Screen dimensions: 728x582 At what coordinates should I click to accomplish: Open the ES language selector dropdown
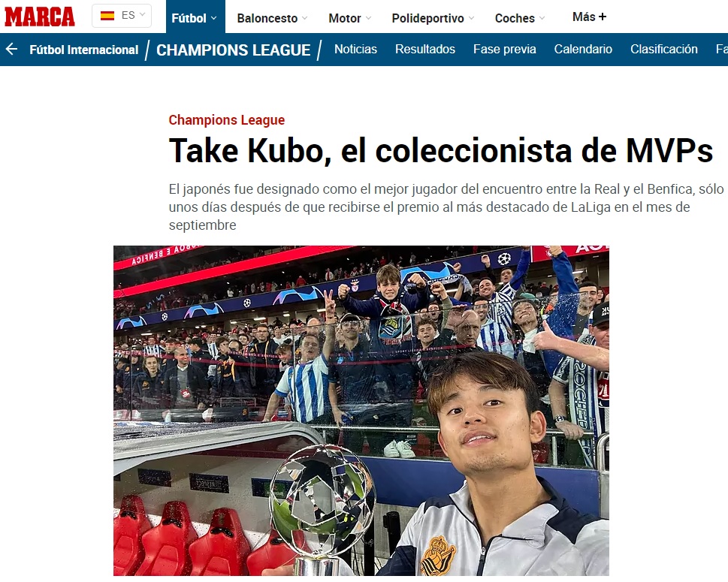pos(122,16)
